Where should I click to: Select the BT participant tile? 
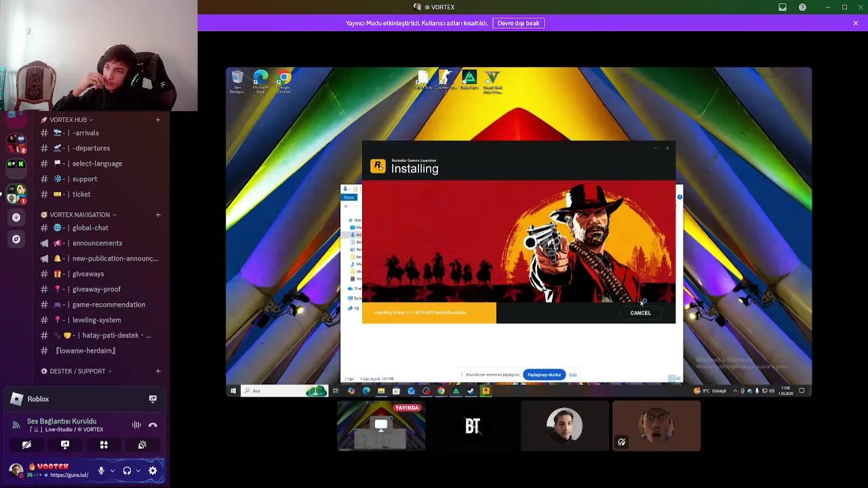click(x=473, y=426)
